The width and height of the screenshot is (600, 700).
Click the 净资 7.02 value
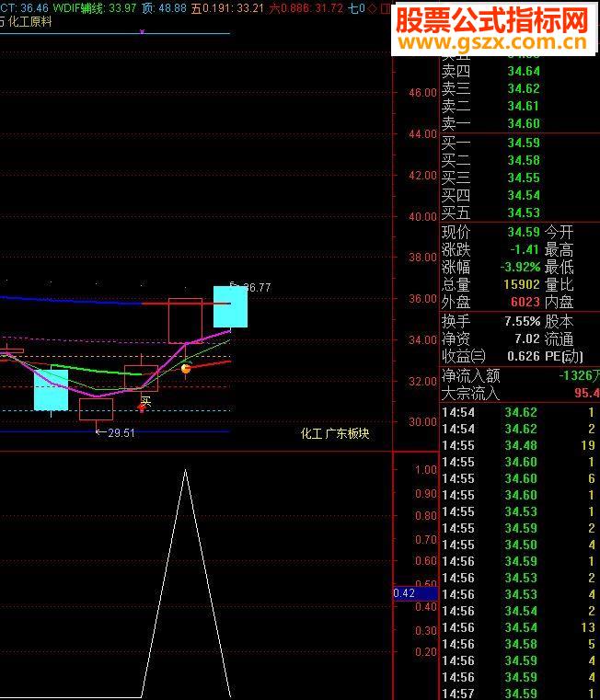click(x=527, y=339)
